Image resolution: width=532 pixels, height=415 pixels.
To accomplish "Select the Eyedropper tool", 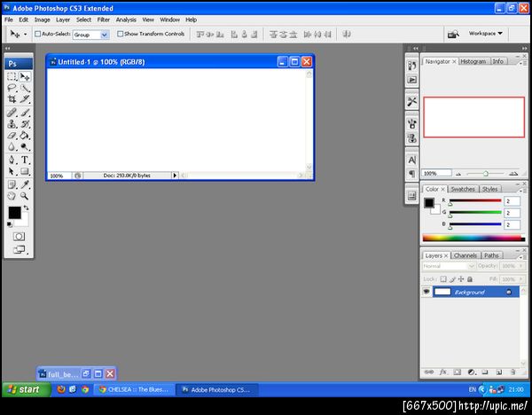I will pos(25,184).
